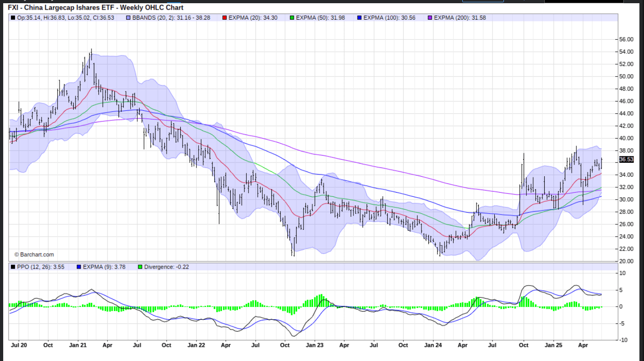Click the purple EXPMA (200) legend marker
This screenshot has height=361, width=644.
pyautogui.click(x=430, y=17)
